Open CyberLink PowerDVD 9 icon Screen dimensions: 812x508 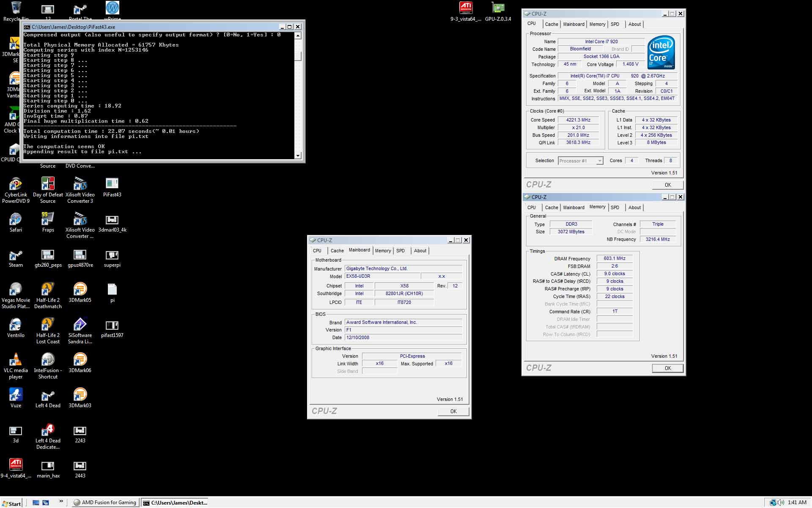[16, 184]
